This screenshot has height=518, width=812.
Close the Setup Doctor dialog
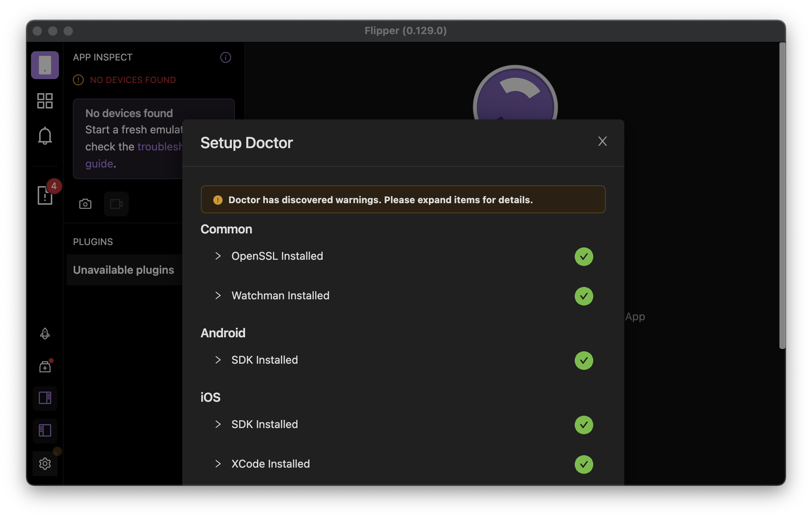(602, 142)
